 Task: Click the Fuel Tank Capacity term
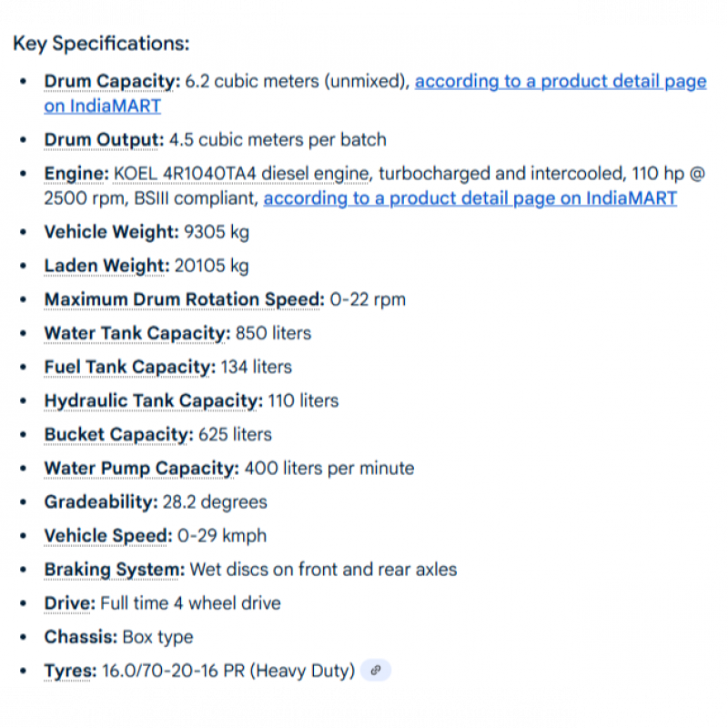click(x=129, y=367)
